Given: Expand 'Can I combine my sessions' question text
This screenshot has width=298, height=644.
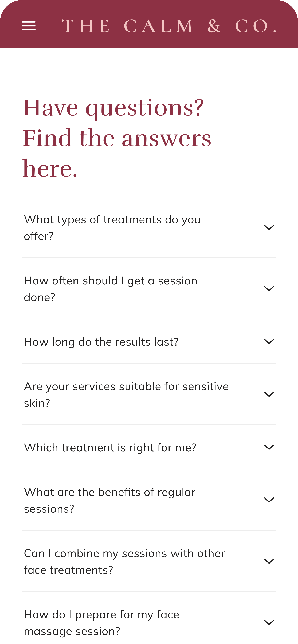Looking at the screenshot, I should pos(124,561).
